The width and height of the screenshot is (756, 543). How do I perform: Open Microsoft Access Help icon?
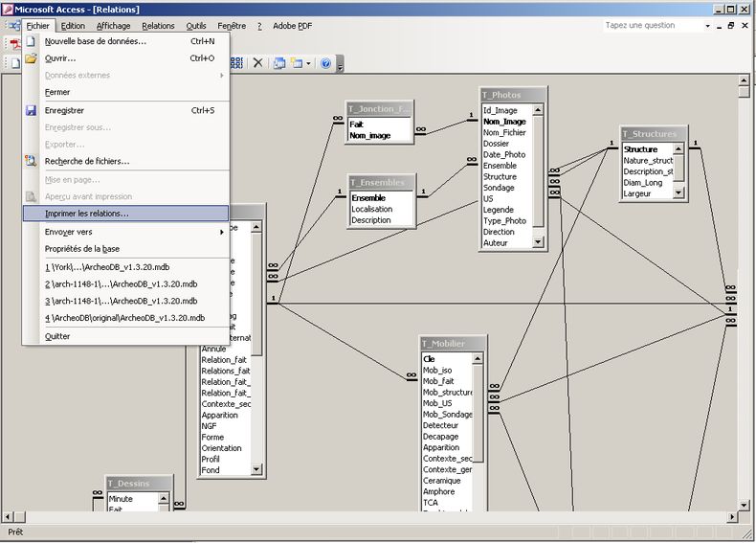click(326, 63)
